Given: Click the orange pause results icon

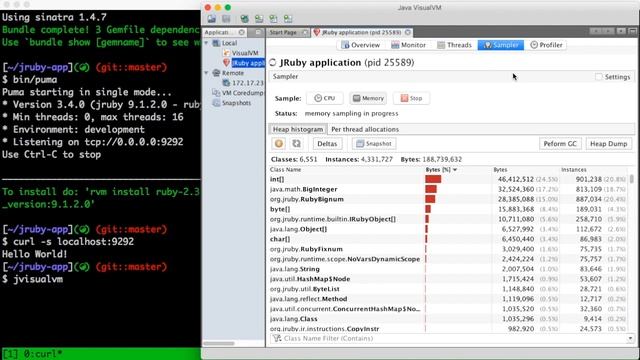Looking at the screenshot, I should click(279, 144).
